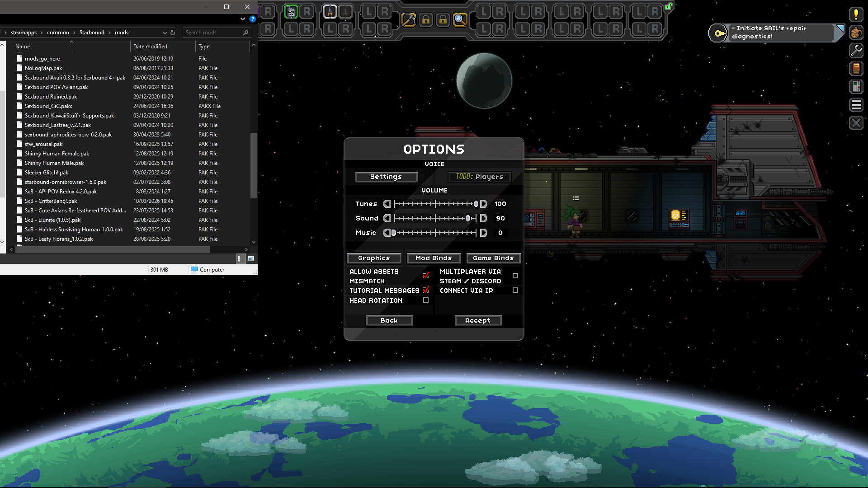Image resolution: width=868 pixels, height=488 pixels.
Task: Sort files by the Type column
Action: (x=222, y=47)
